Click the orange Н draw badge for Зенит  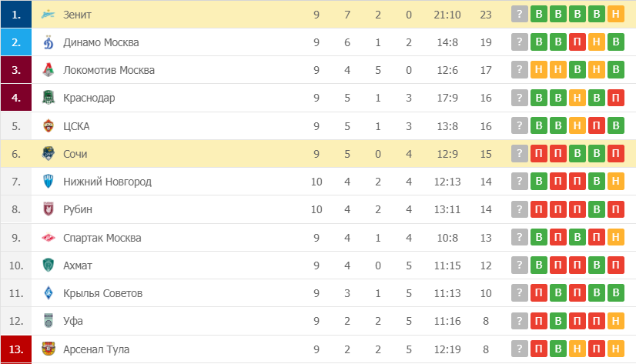pyautogui.click(x=616, y=14)
